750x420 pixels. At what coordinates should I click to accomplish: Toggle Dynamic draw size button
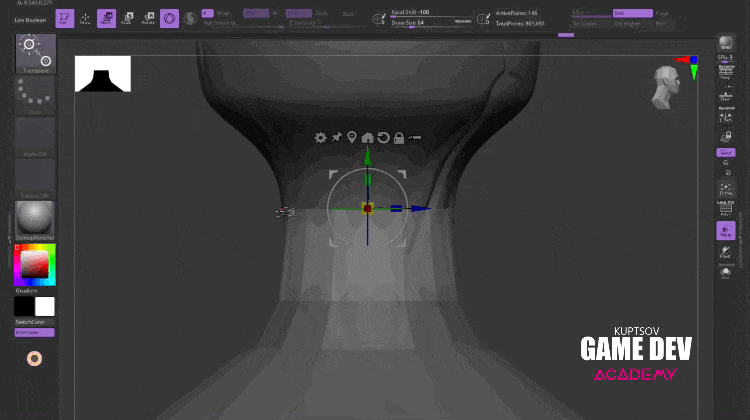coord(463,22)
